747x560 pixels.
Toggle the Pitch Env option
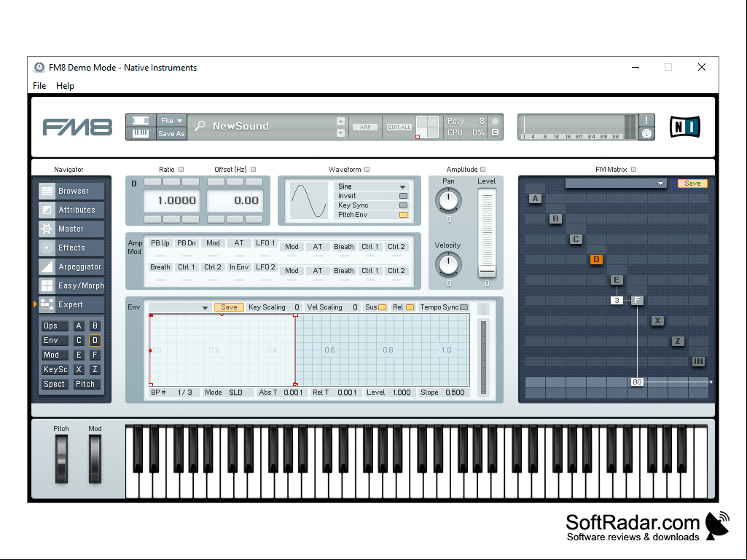pos(403,215)
